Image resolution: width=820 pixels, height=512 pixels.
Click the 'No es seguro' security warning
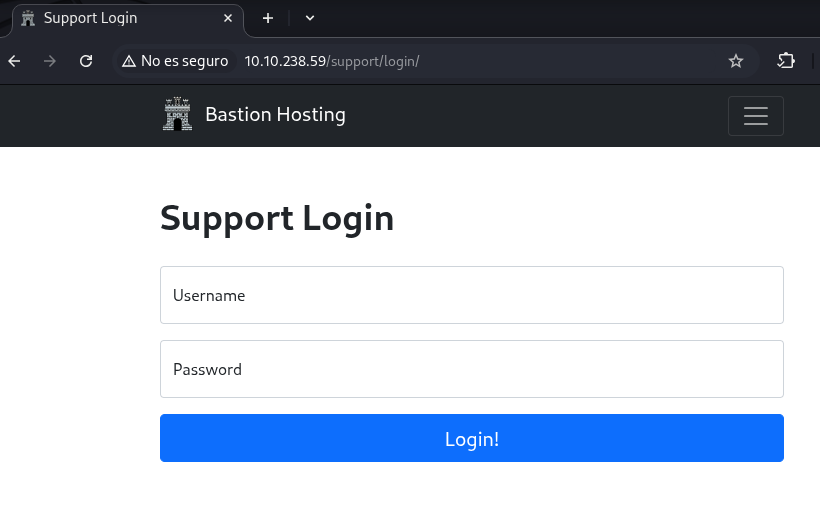175,61
